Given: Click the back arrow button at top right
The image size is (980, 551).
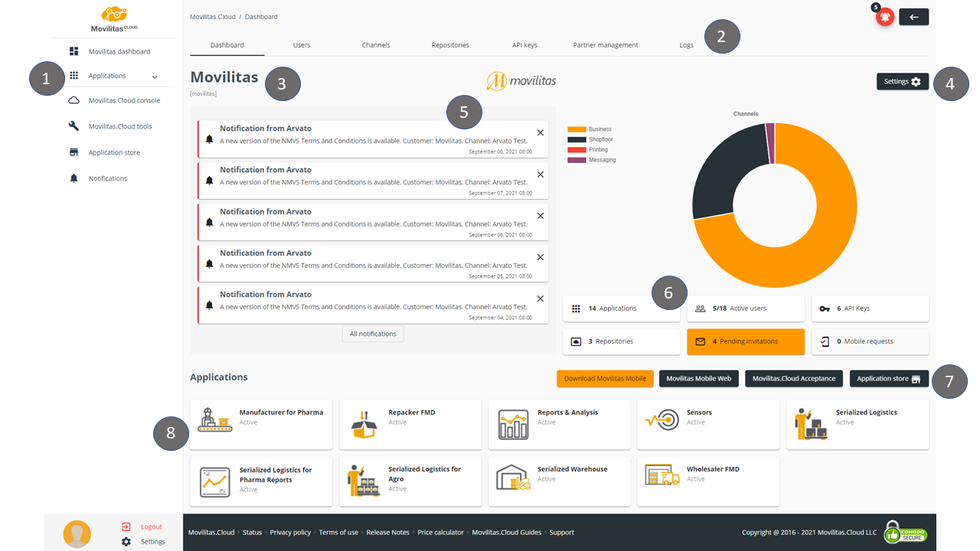Looking at the screenshot, I should pos(914,17).
